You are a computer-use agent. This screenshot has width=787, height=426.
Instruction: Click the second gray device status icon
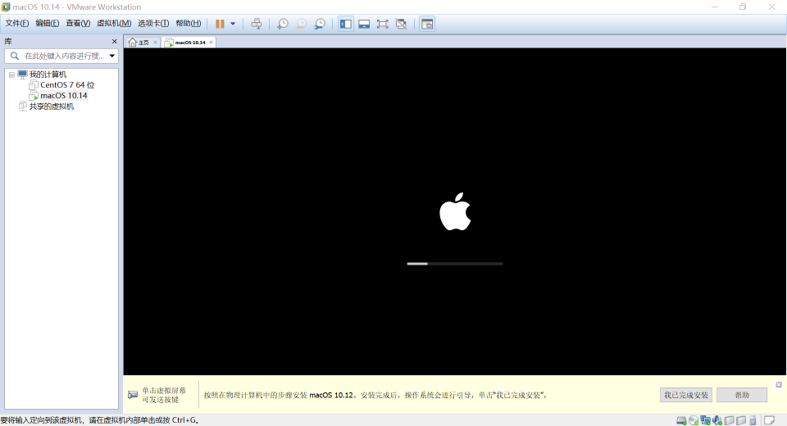click(x=741, y=420)
